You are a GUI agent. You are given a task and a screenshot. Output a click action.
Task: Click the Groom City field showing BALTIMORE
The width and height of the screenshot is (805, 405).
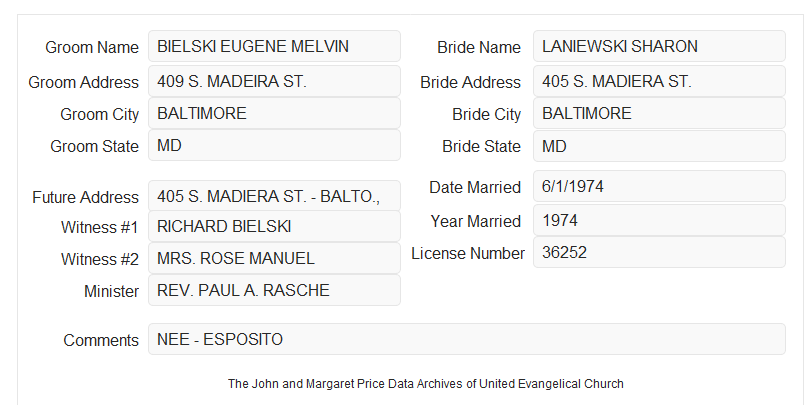[274, 113]
